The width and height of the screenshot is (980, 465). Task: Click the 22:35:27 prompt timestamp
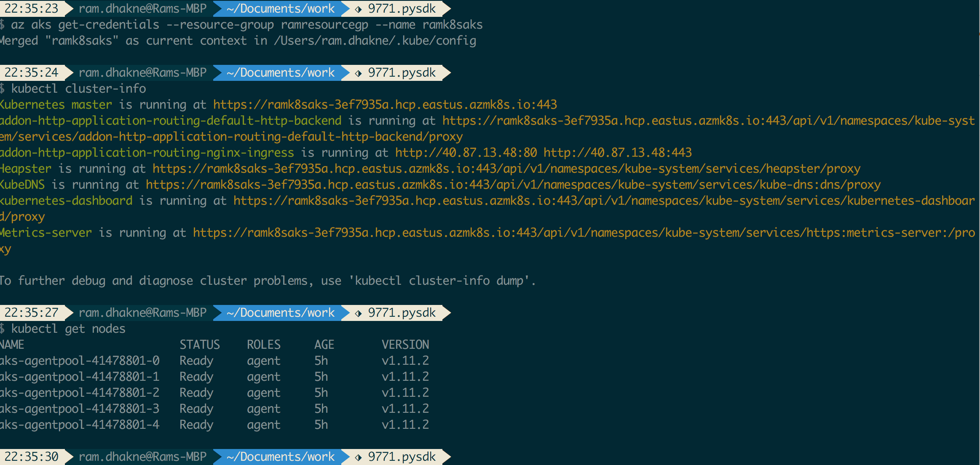32,313
